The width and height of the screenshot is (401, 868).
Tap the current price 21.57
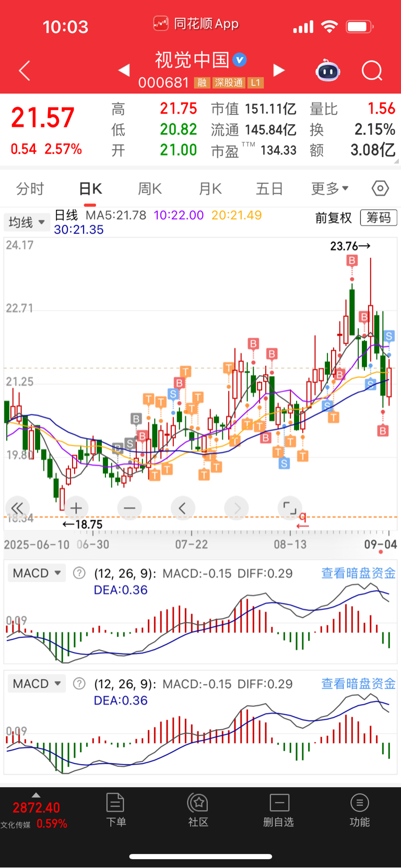pos(43,117)
